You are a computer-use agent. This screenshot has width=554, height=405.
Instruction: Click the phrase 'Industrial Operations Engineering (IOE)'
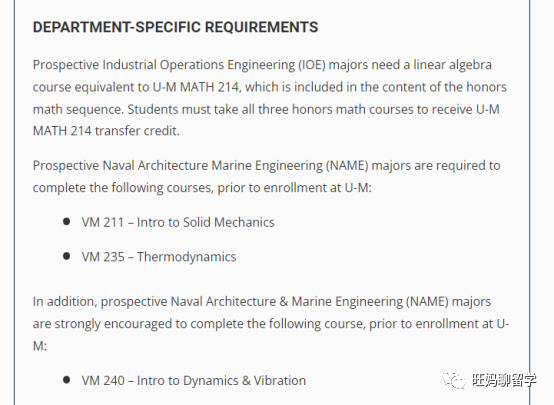214,65
